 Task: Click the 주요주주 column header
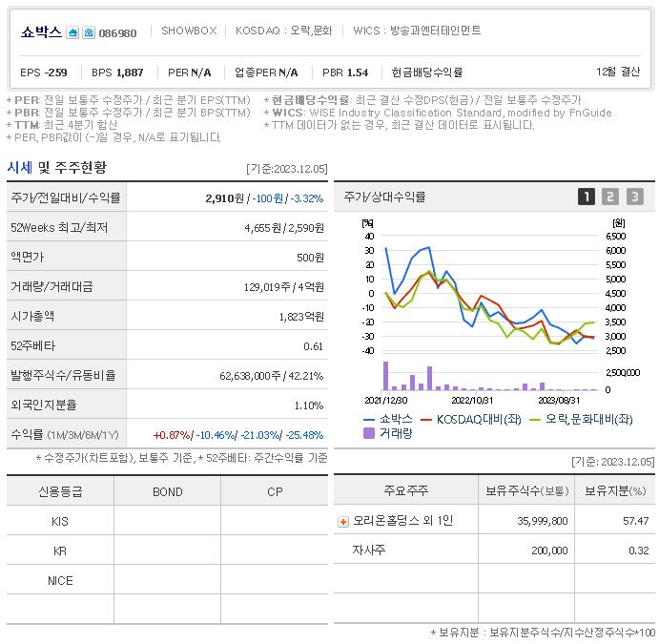pyautogui.click(x=406, y=490)
